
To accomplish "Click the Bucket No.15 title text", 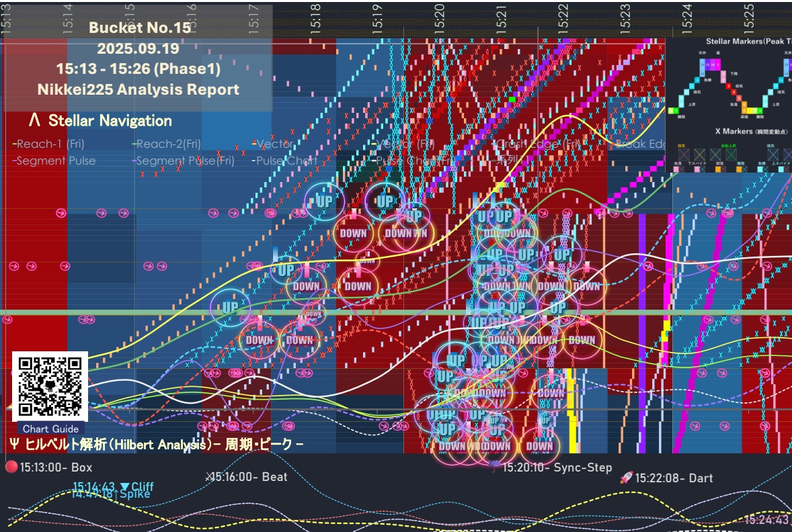I will [139, 28].
